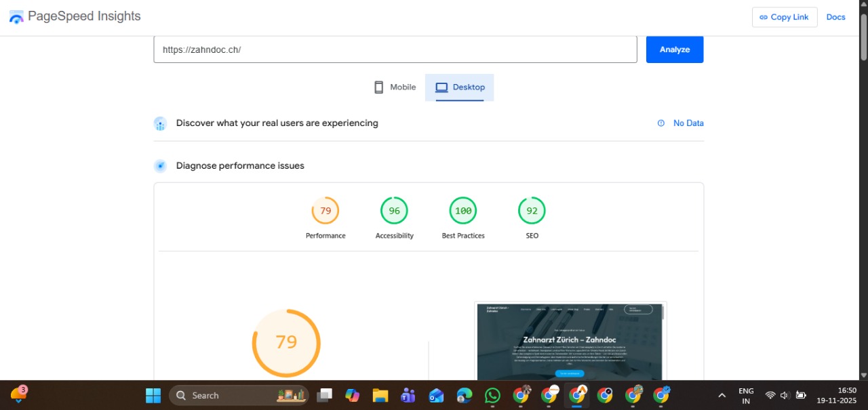Viewport: 868px width, 410px height.
Task: Click the URL input field
Action: (x=395, y=49)
